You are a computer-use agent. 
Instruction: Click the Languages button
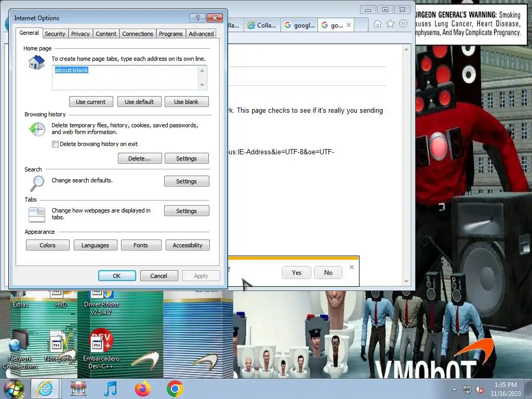tap(96, 245)
